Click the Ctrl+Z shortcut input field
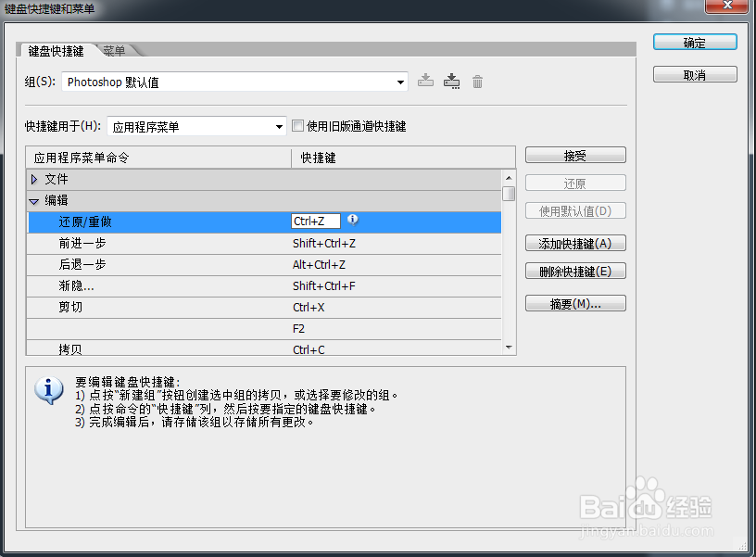This screenshot has height=557, width=756. pyautogui.click(x=316, y=222)
